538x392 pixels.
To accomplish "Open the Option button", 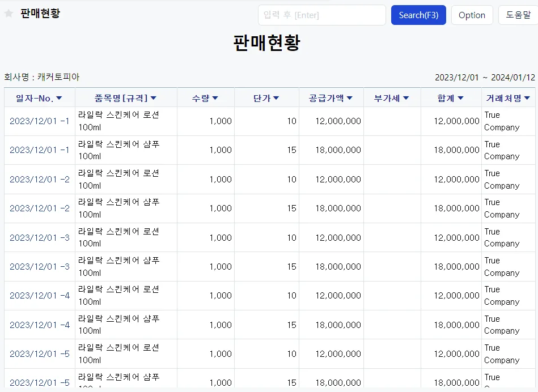I will pyautogui.click(x=472, y=15).
